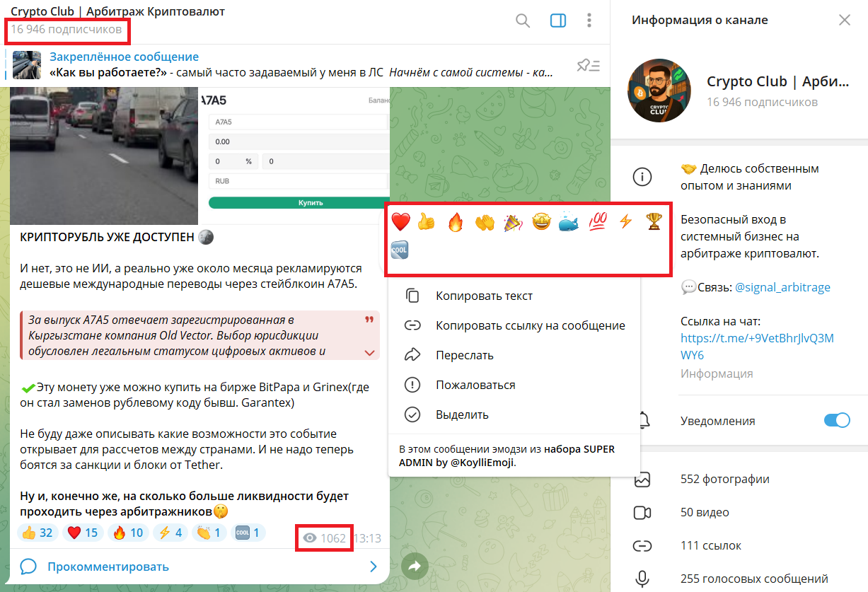
Task: Expand the collapsed red quote block
Action: pyautogui.click(x=369, y=352)
